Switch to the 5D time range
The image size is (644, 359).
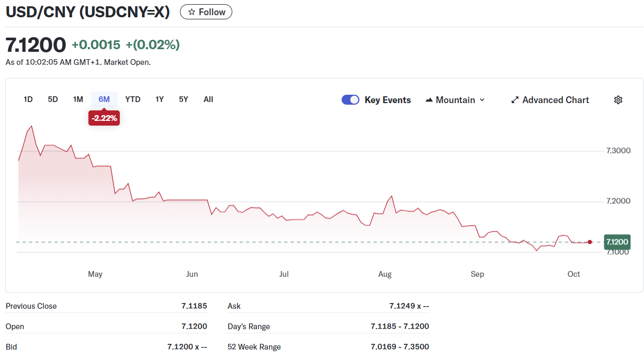click(53, 99)
